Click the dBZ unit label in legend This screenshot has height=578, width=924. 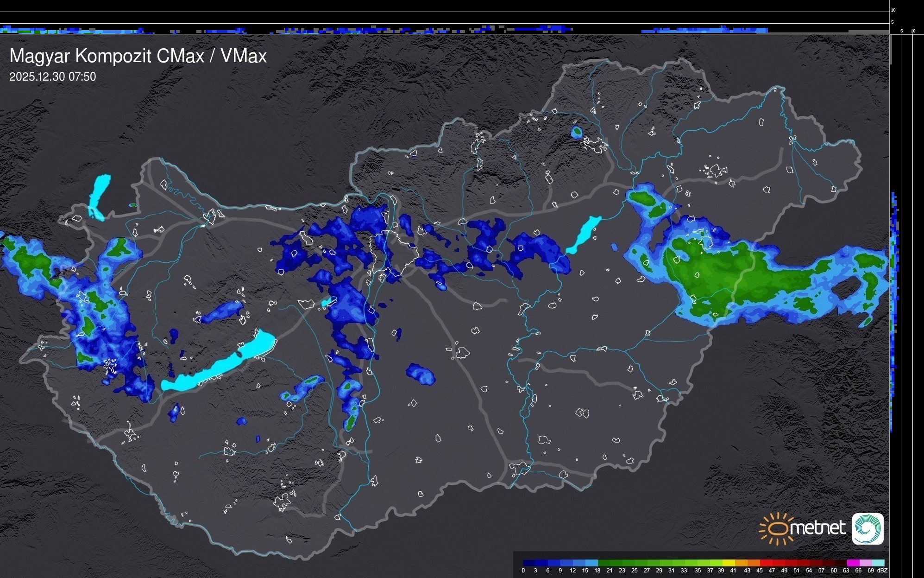[882, 571]
